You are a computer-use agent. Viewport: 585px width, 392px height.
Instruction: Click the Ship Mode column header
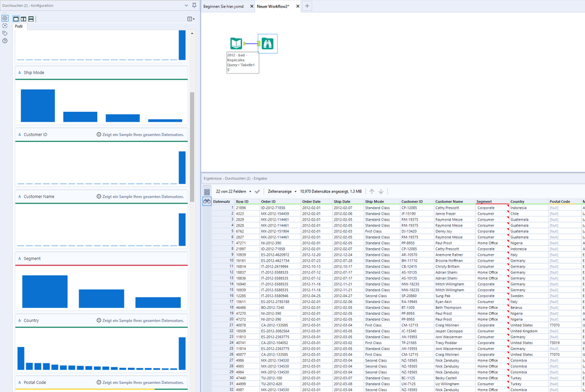point(382,202)
